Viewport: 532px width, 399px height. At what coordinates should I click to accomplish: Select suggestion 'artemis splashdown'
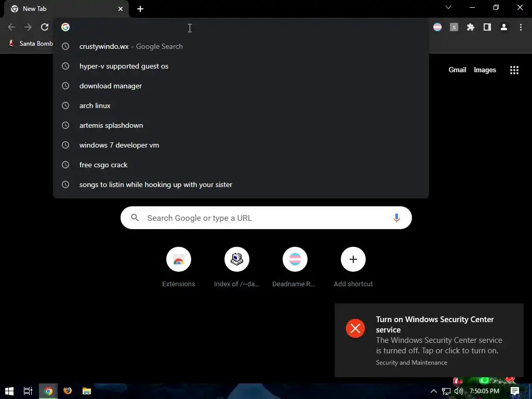click(241, 125)
